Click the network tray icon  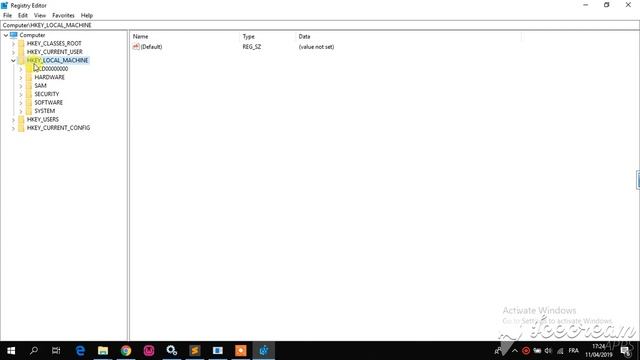coord(560,351)
